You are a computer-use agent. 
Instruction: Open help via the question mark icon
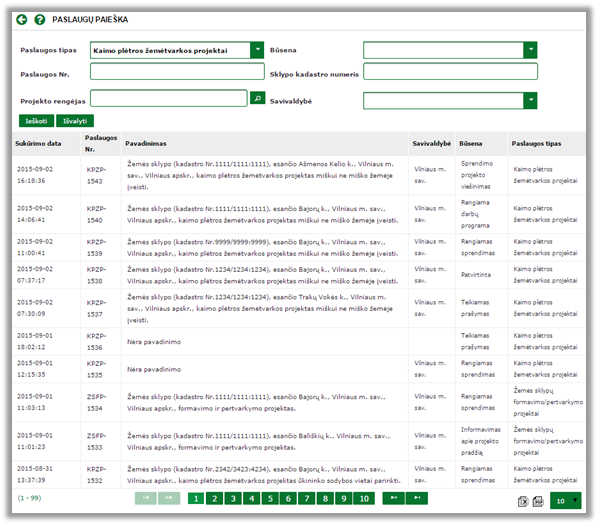pyautogui.click(x=39, y=19)
